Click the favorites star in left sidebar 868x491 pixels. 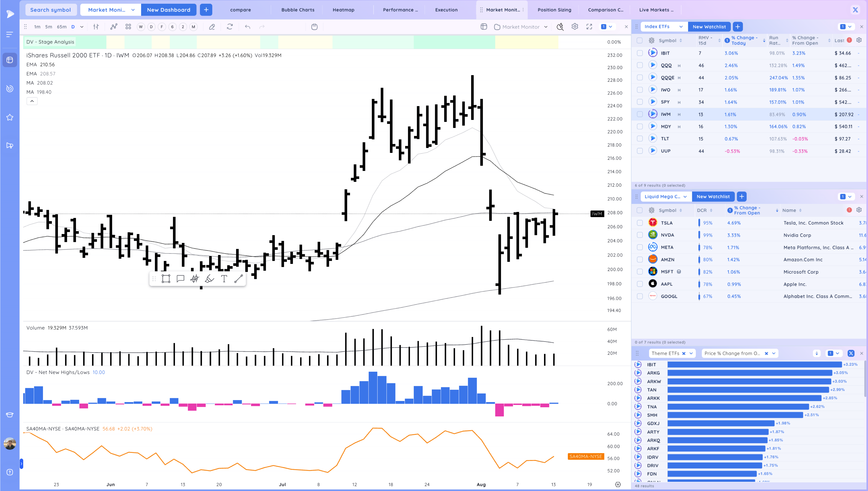pos(10,117)
